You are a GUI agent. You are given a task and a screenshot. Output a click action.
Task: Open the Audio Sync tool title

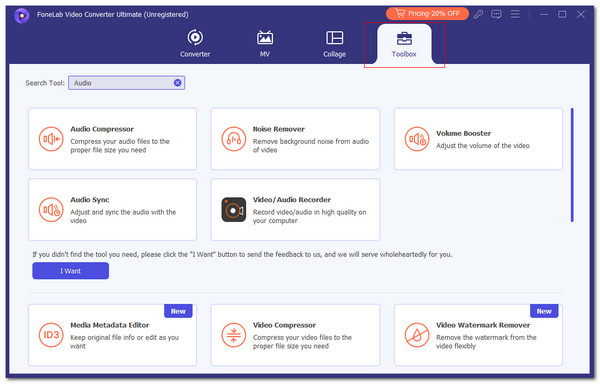90,200
